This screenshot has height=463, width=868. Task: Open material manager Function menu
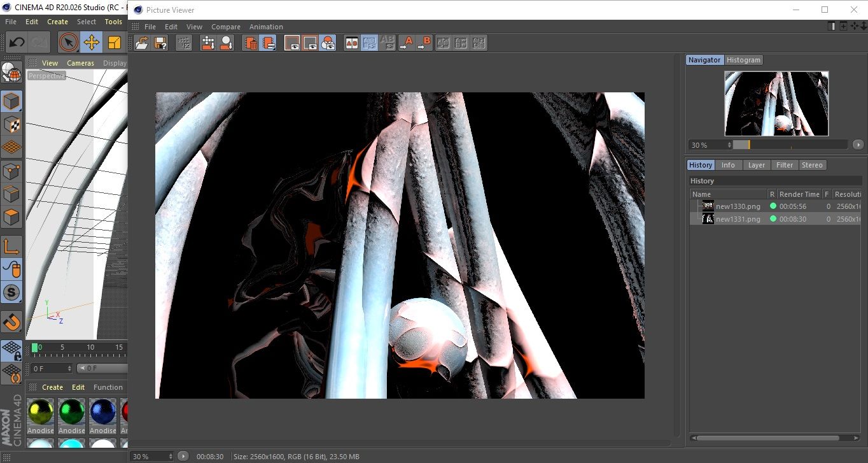click(x=108, y=387)
